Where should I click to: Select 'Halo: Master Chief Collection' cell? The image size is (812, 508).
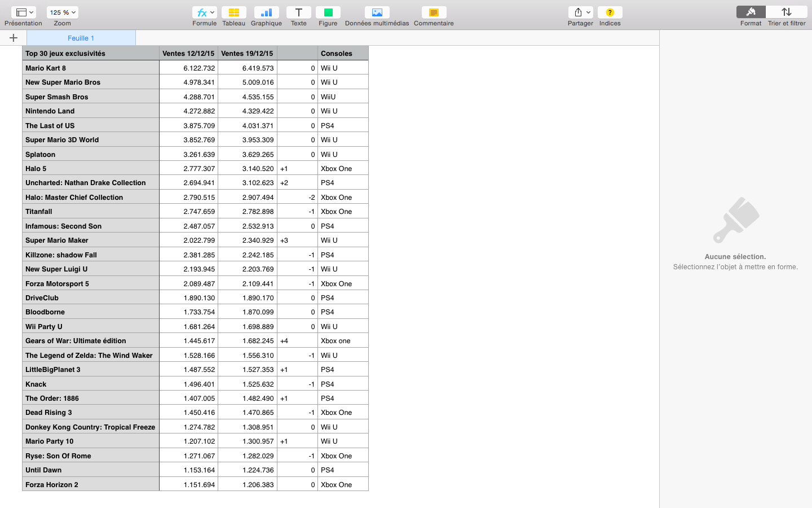(x=91, y=198)
